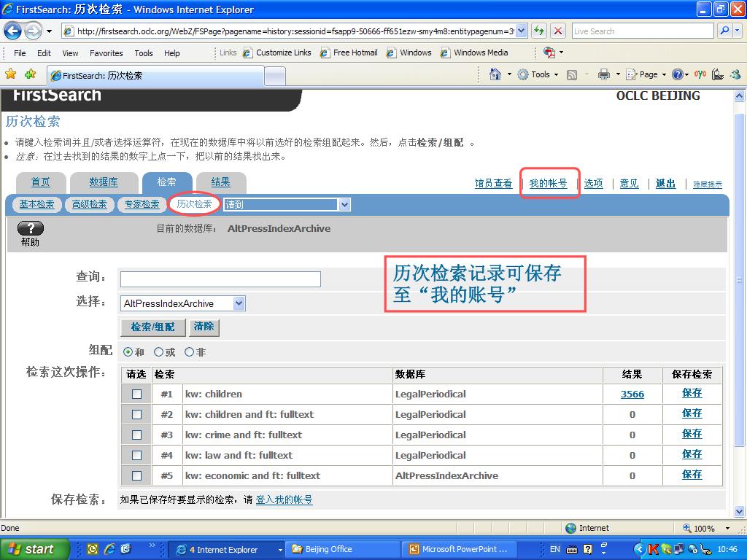The height and width of the screenshot is (560, 747).
Task: Click the Home page icon
Action: 495,74
